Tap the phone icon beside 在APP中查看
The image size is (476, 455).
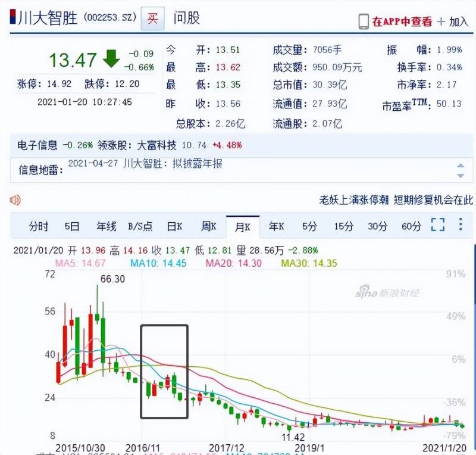[x=364, y=21]
